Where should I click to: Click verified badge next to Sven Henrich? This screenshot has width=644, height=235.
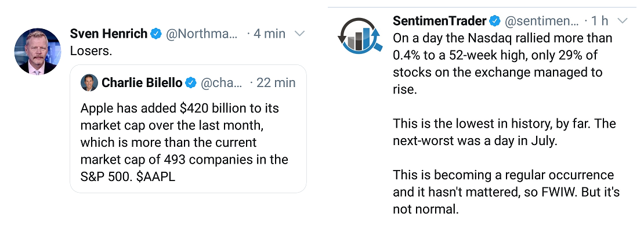pyautogui.click(x=156, y=34)
